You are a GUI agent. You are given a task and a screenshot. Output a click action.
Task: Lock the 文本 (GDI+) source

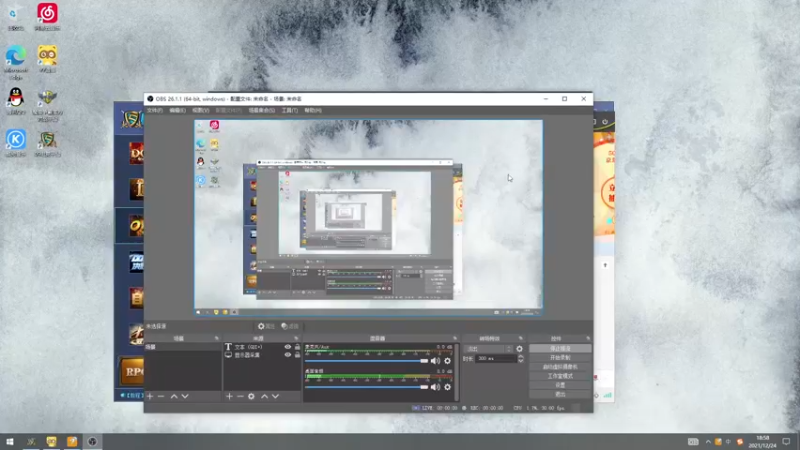coord(297,347)
